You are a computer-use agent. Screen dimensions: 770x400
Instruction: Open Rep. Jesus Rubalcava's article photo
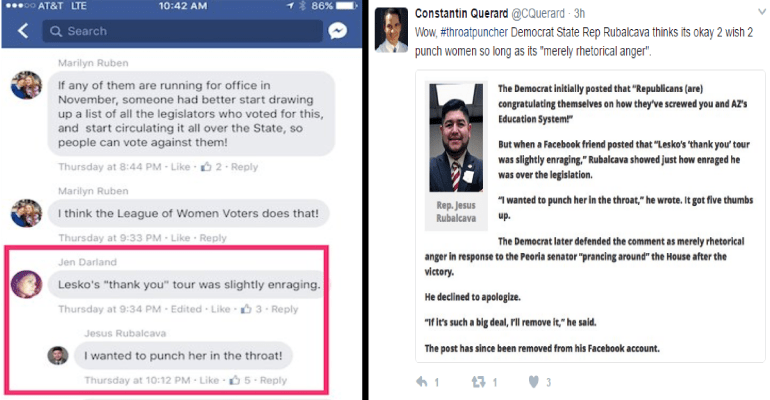(456, 137)
